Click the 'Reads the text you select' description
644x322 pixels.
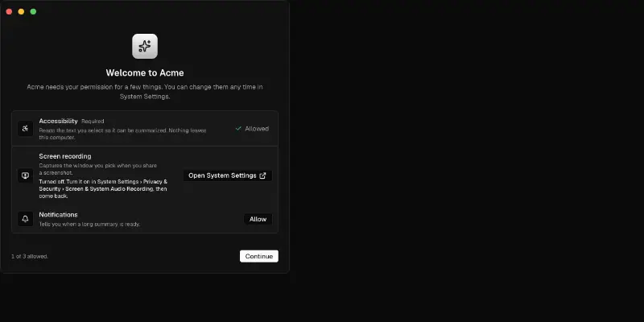pos(122,134)
